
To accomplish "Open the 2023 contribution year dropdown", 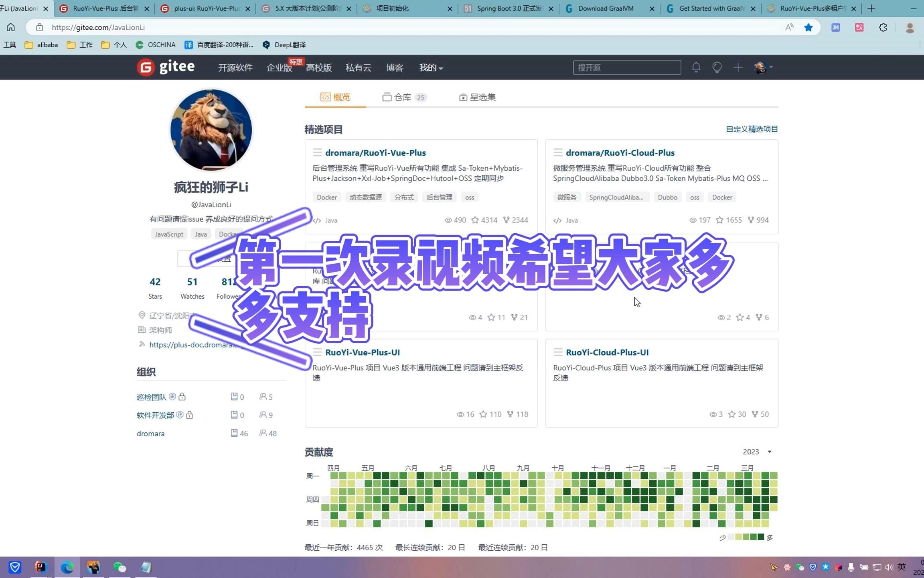I will pos(757,452).
